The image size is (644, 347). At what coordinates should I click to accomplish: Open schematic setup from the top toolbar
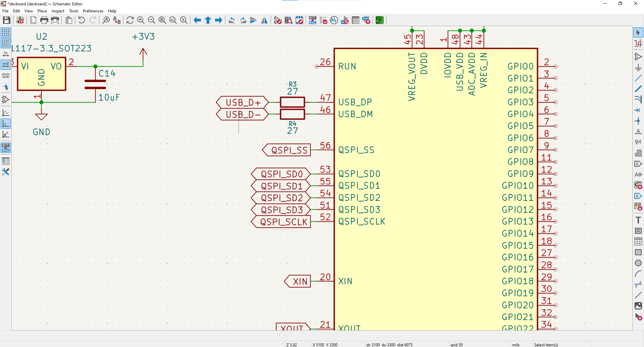[x=20, y=20]
